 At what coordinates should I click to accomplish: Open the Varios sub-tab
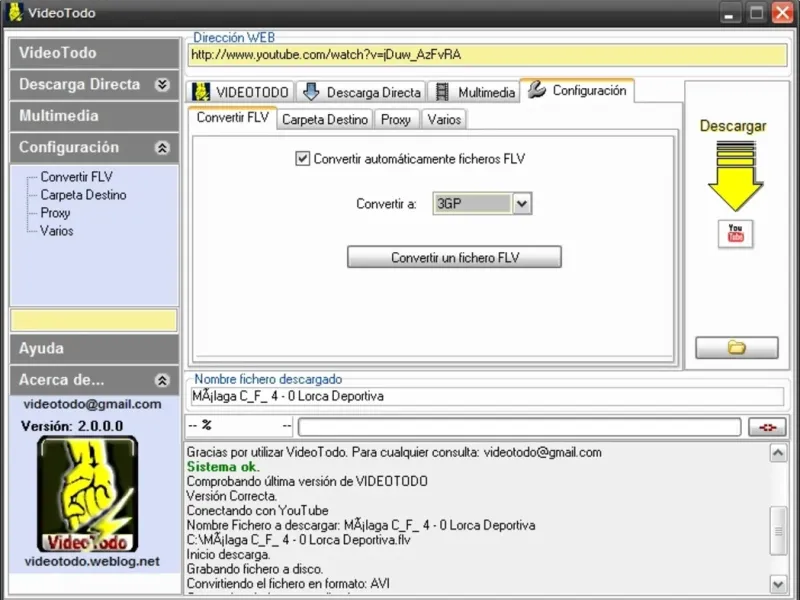point(444,119)
